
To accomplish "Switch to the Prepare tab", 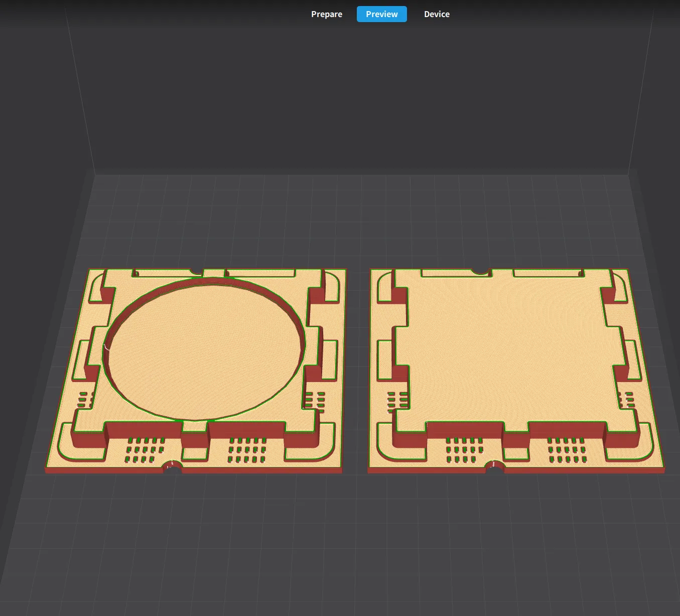I will (327, 14).
